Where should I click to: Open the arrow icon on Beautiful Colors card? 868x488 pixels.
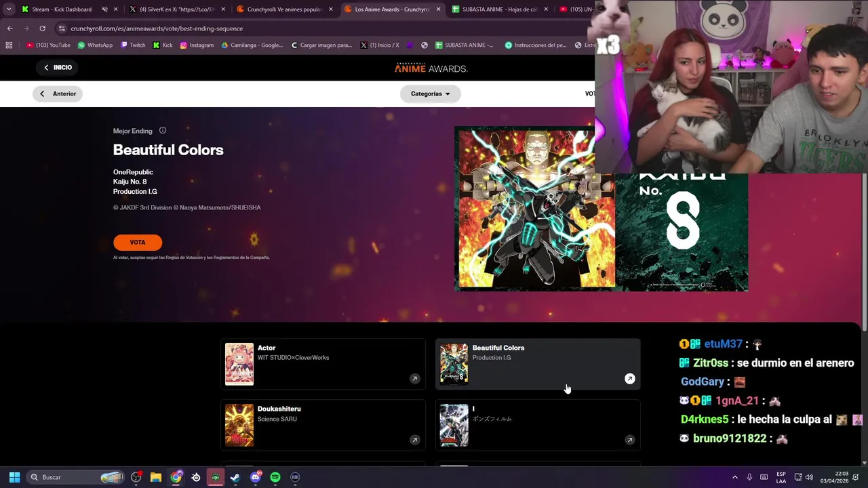point(629,379)
